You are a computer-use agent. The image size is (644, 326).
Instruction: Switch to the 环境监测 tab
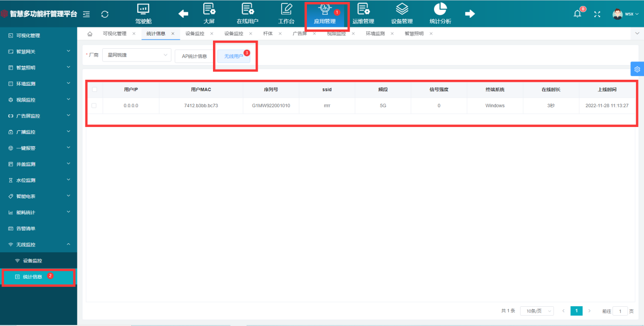click(x=375, y=34)
